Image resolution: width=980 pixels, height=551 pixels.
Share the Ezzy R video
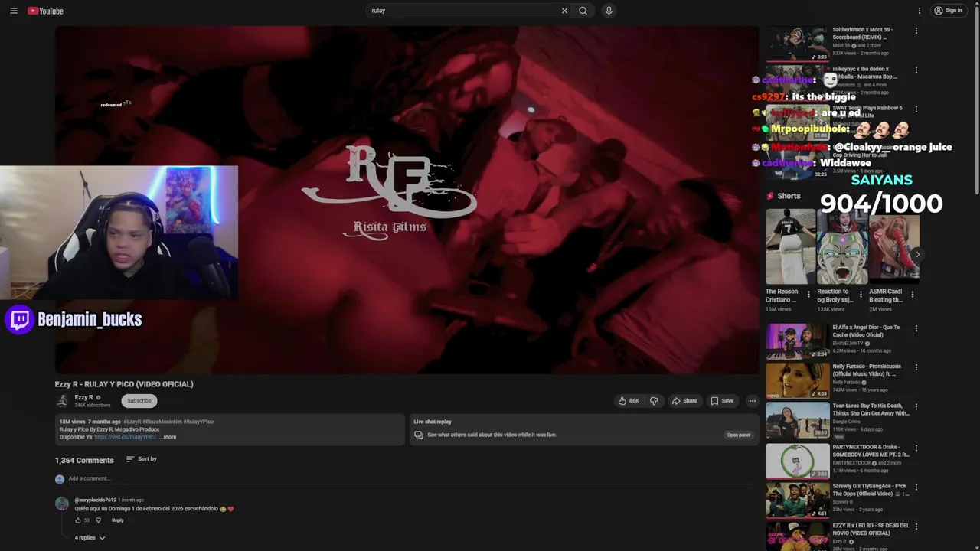[684, 401]
